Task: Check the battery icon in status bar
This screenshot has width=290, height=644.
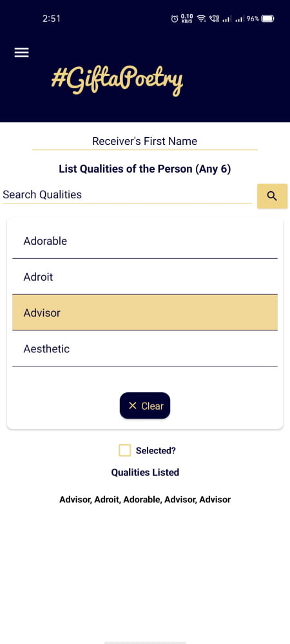Action: pyautogui.click(x=268, y=19)
